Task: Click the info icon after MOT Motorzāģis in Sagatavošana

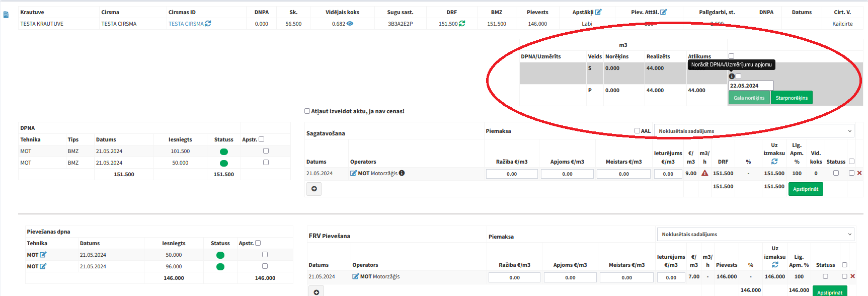Action: point(402,173)
